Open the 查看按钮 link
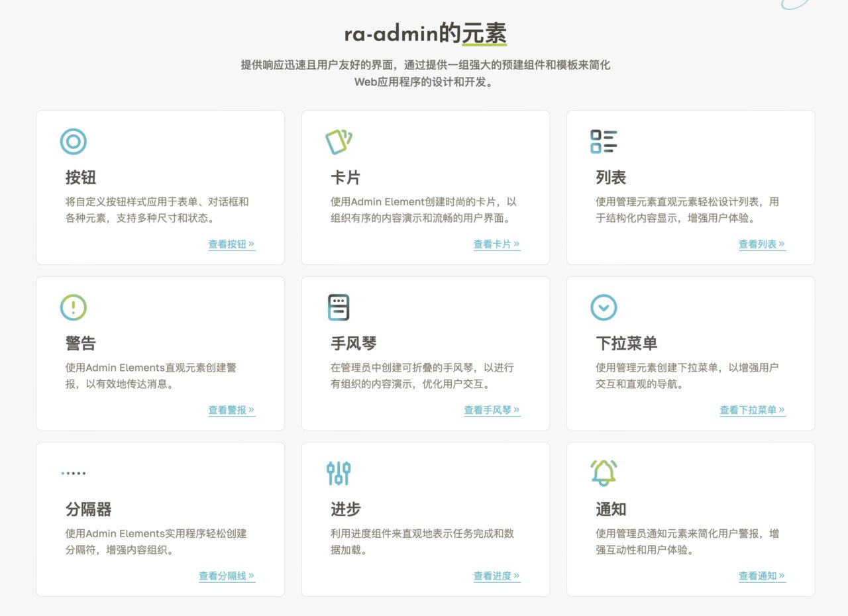 [232, 244]
